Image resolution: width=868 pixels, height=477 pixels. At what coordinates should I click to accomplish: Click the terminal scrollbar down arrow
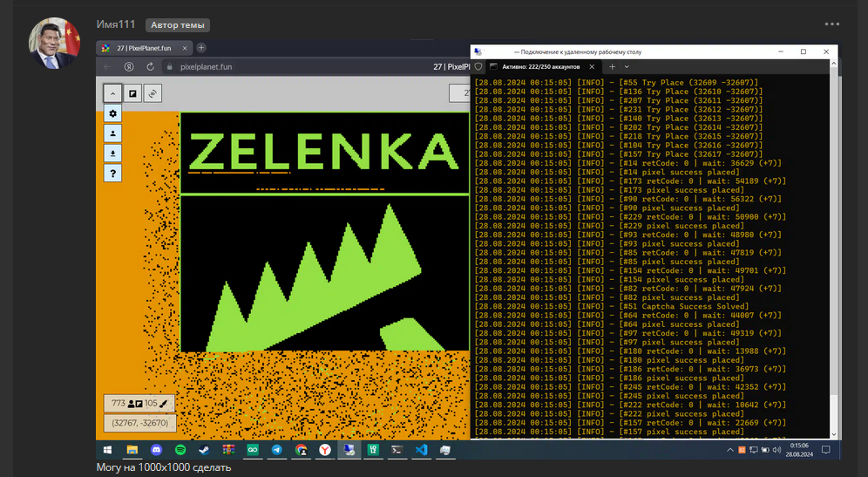tap(834, 435)
